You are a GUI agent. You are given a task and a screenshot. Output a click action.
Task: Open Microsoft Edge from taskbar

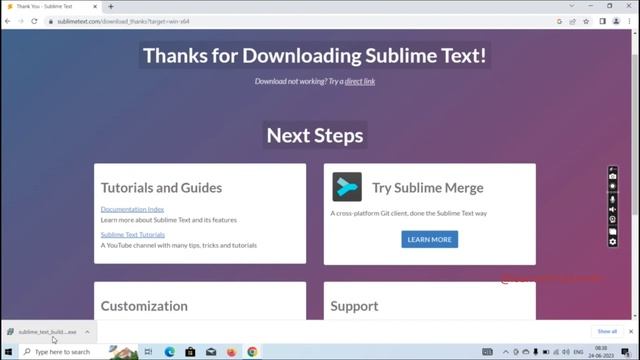169,351
